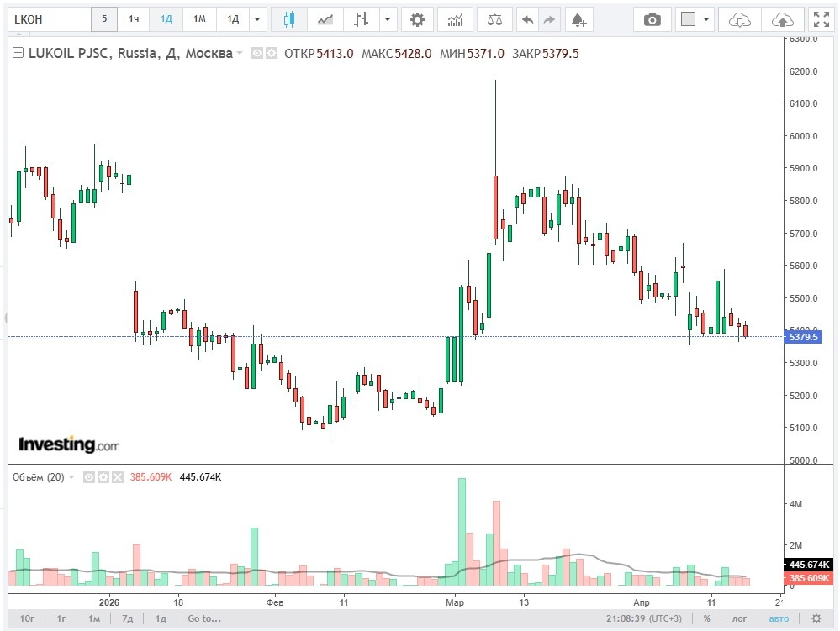Toggle the eye icon beside the LUKOIL title
The width and height of the screenshot is (840, 631).
[257, 53]
